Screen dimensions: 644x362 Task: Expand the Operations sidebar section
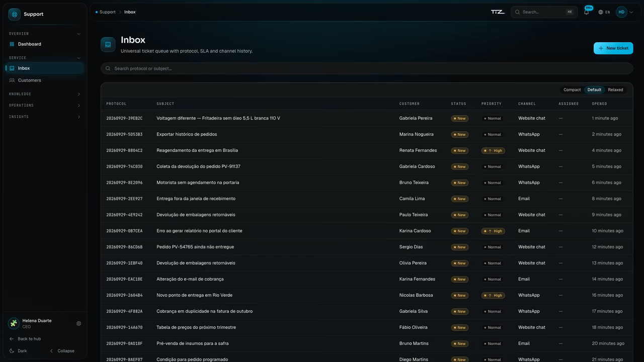pos(45,106)
